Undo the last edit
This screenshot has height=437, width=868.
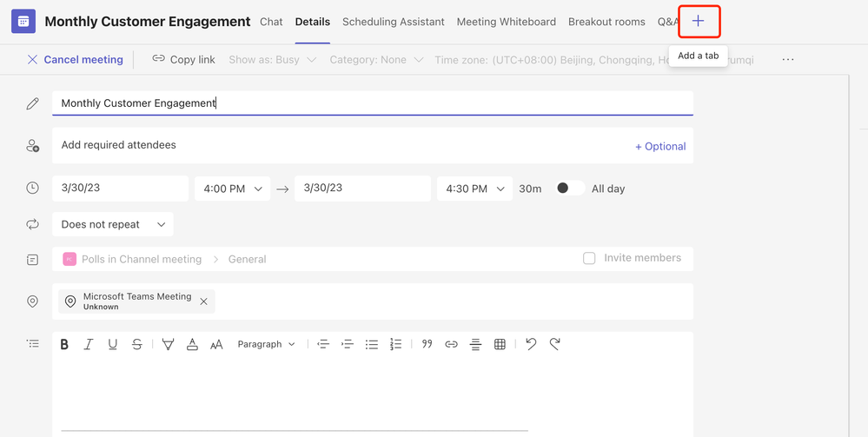click(531, 345)
